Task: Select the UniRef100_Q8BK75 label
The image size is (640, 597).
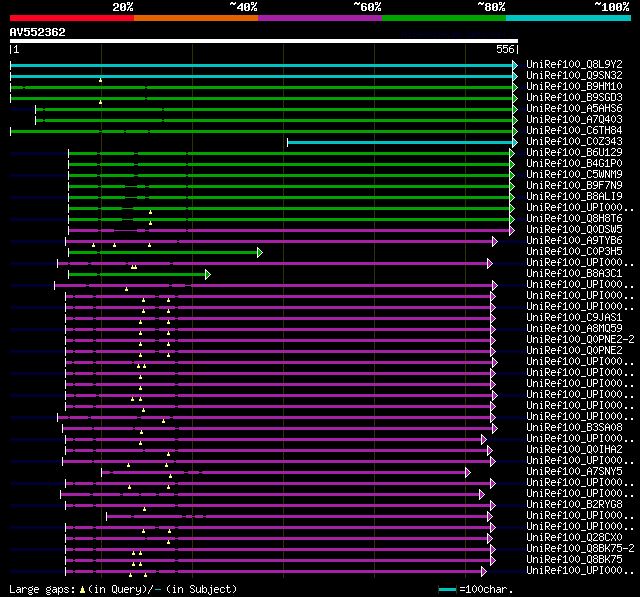Action: [x=574, y=560]
